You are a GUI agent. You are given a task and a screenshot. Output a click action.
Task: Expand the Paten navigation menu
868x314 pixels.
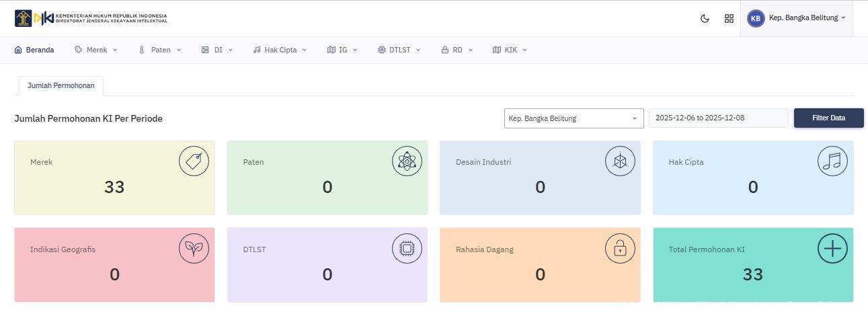pyautogui.click(x=160, y=50)
